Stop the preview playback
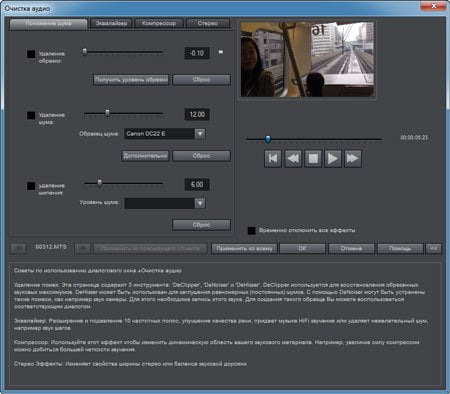 [x=313, y=158]
